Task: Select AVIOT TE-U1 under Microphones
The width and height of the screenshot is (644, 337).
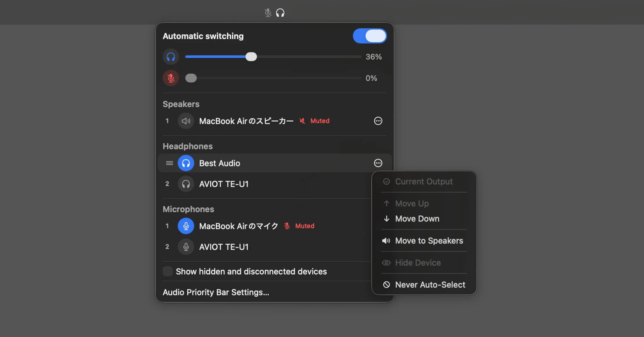Action: click(224, 247)
